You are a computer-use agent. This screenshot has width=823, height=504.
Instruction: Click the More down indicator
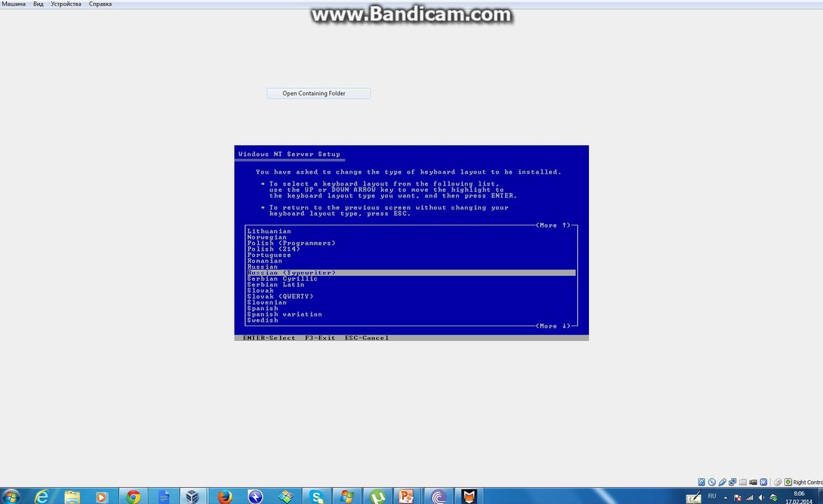[553, 326]
